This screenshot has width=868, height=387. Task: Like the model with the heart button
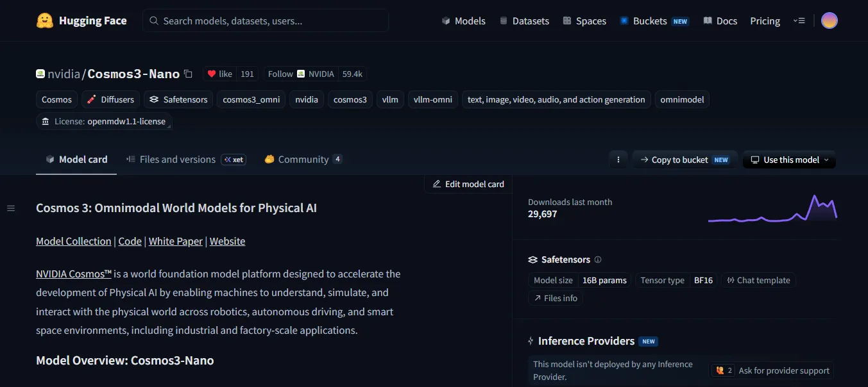(x=220, y=74)
